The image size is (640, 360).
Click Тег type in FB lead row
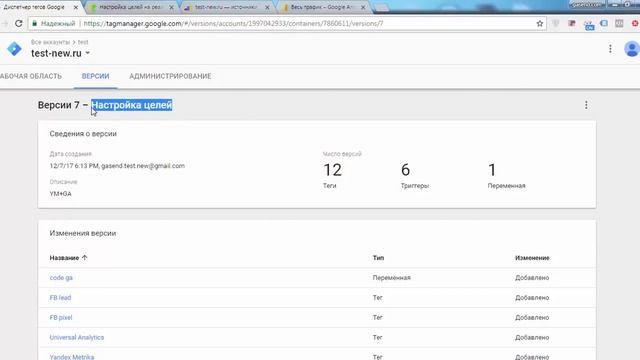tap(378, 298)
